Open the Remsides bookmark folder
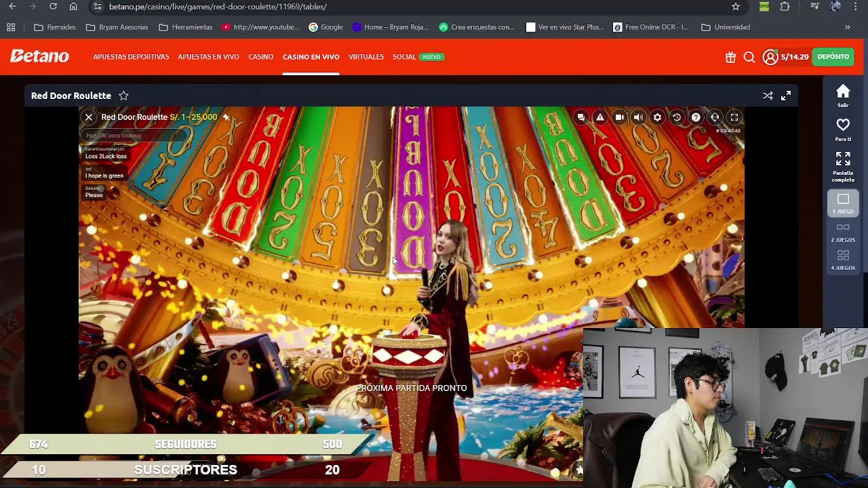Viewport: 868px width, 488px height. 55,27
